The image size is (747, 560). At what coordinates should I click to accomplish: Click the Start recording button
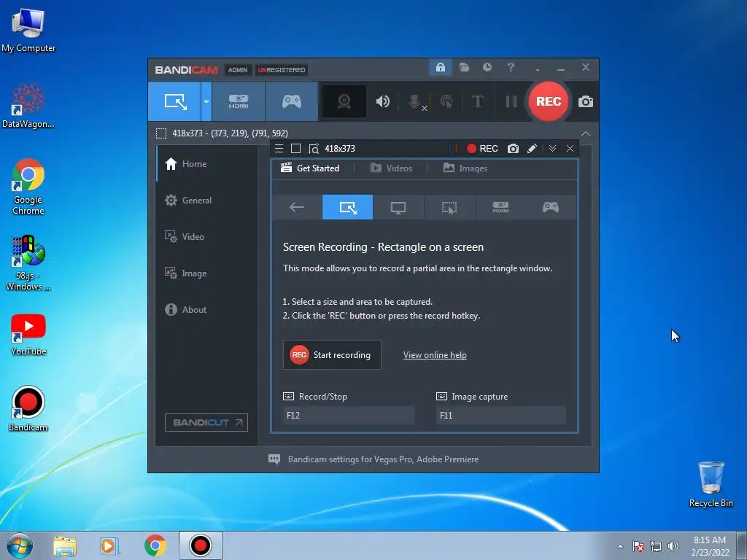tap(332, 355)
